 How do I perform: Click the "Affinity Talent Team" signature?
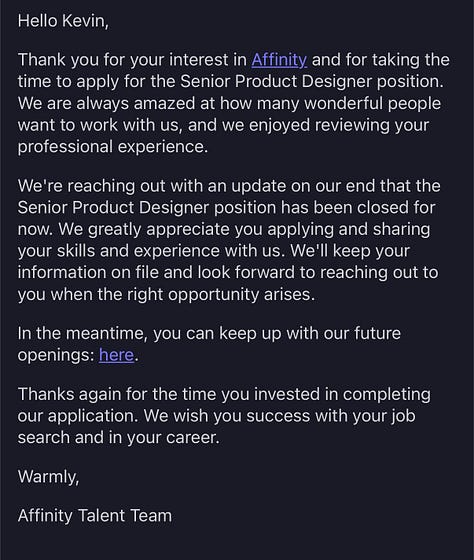tap(95, 516)
